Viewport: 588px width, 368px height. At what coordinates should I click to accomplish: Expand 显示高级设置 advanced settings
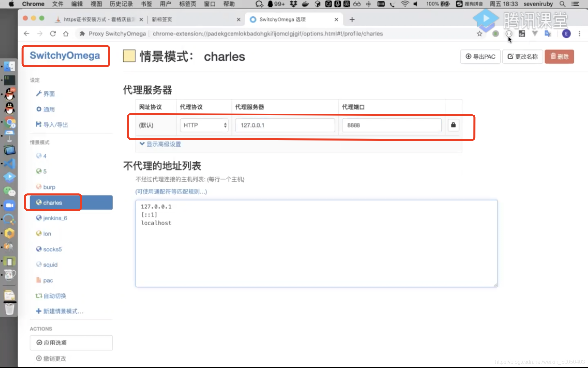[160, 144]
